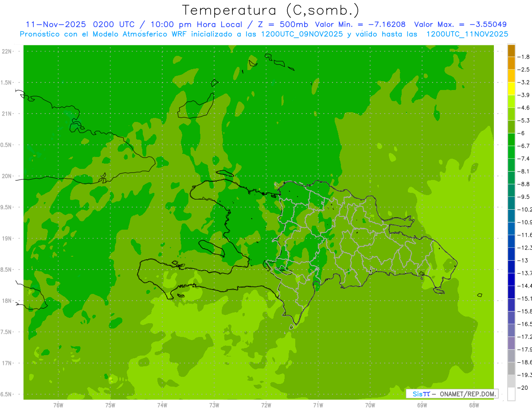Click the '73W' longitude label

point(214,405)
